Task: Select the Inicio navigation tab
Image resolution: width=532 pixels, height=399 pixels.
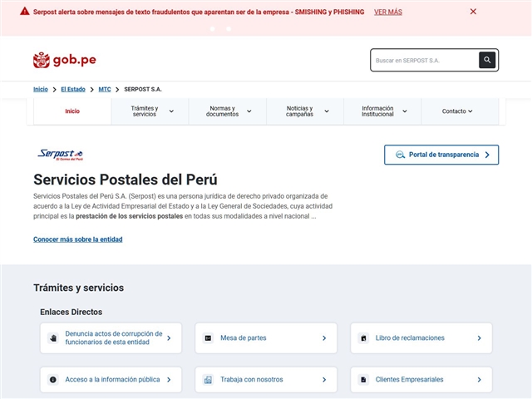Action: click(x=72, y=111)
